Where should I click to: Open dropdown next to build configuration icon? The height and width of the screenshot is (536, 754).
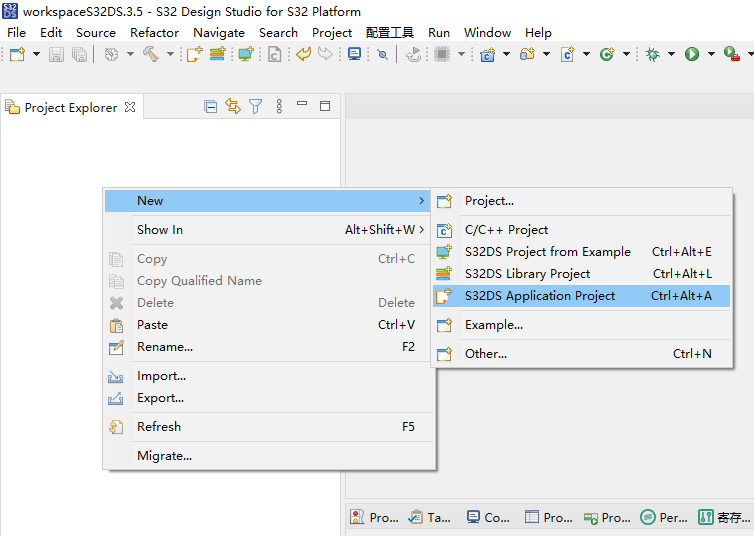coord(130,54)
